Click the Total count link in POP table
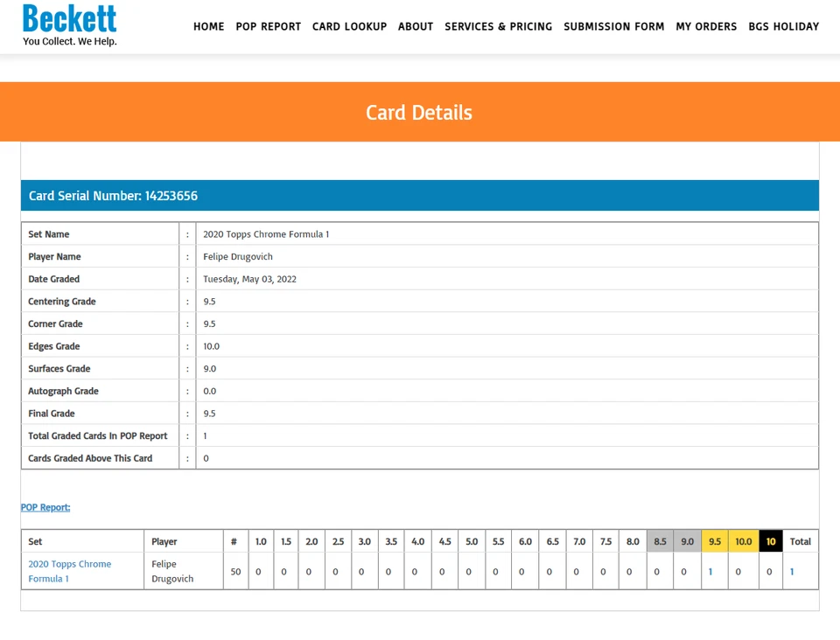The width and height of the screenshot is (840, 640). (x=792, y=572)
